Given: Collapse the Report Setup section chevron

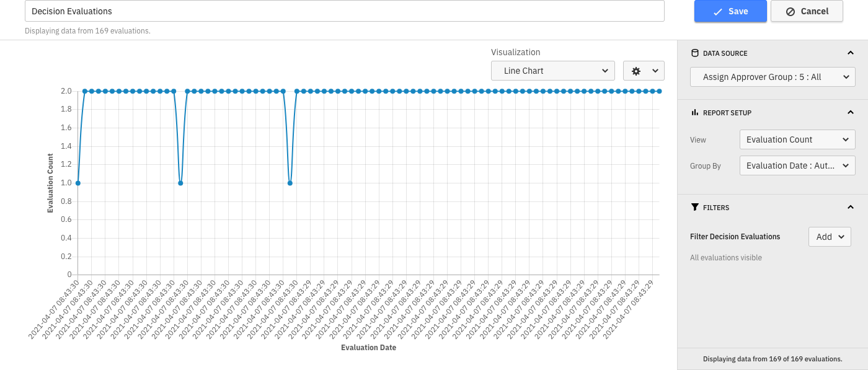Looking at the screenshot, I should click(x=850, y=113).
